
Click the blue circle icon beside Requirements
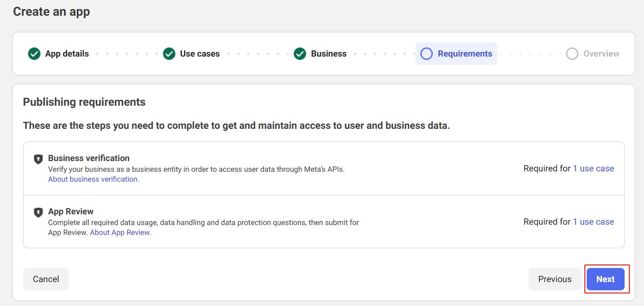(x=426, y=54)
